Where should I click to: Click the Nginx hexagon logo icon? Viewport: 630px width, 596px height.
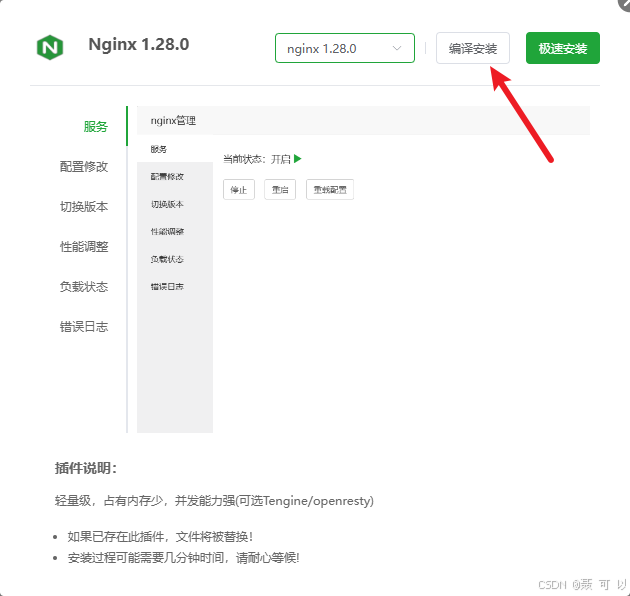(50, 47)
